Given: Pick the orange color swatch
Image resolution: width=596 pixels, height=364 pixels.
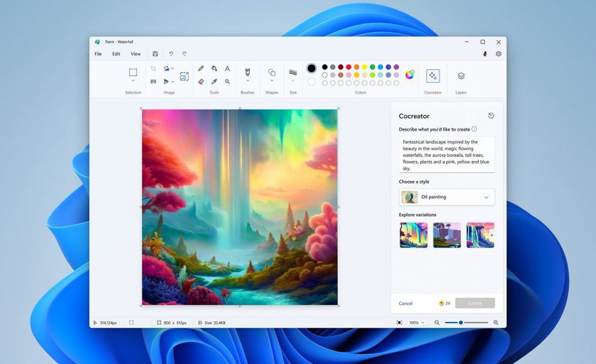Looking at the screenshot, I should click(357, 67).
